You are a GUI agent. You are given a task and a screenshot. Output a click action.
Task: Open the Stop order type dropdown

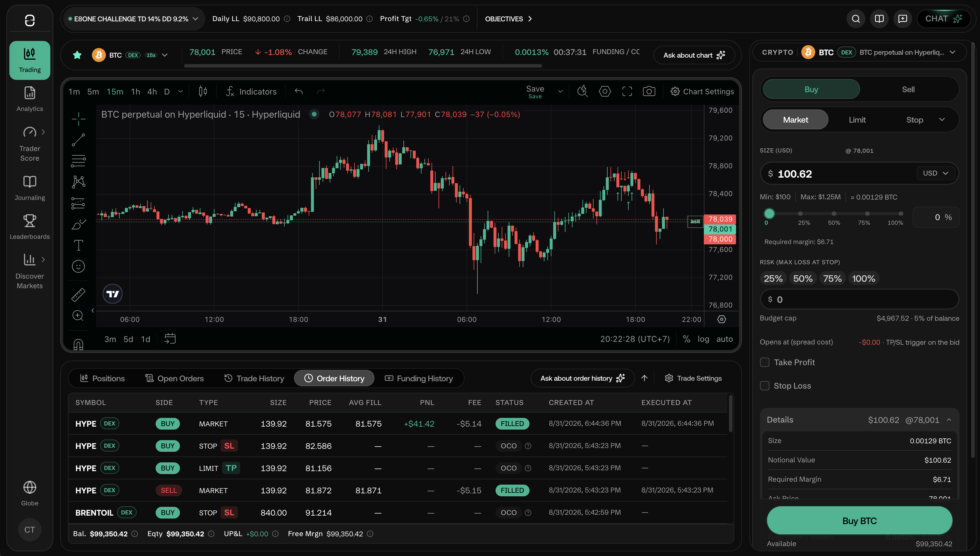point(942,120)
